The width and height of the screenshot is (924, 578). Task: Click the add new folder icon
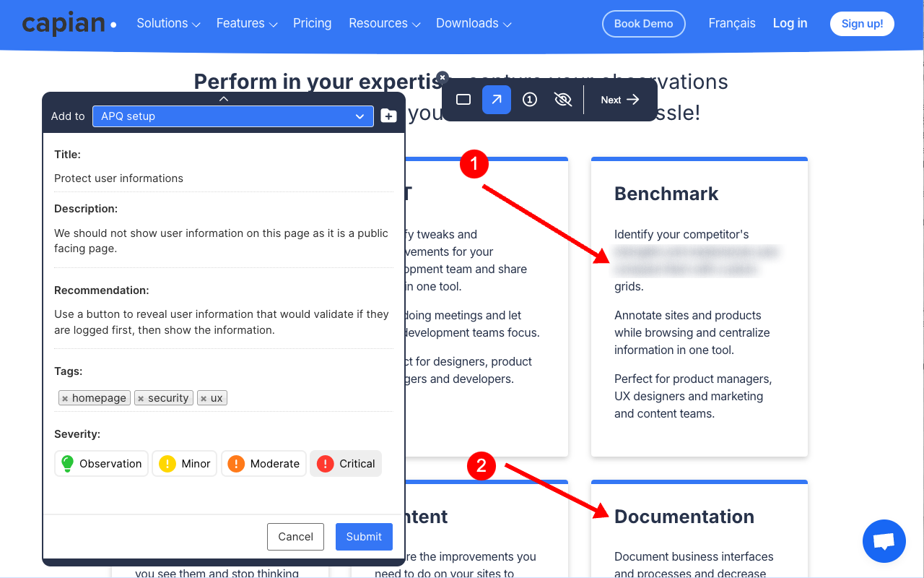388,116
